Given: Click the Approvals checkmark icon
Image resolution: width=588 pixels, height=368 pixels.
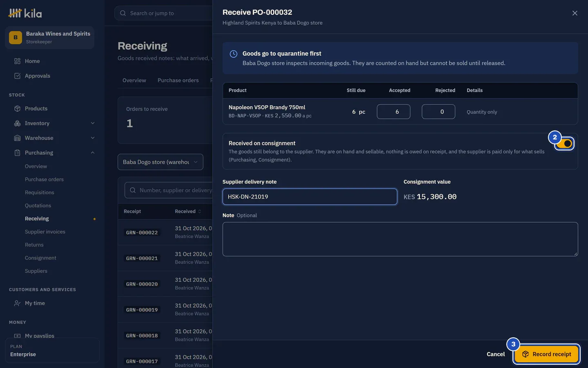Looking at the screenshot, I should click(17, 76).
